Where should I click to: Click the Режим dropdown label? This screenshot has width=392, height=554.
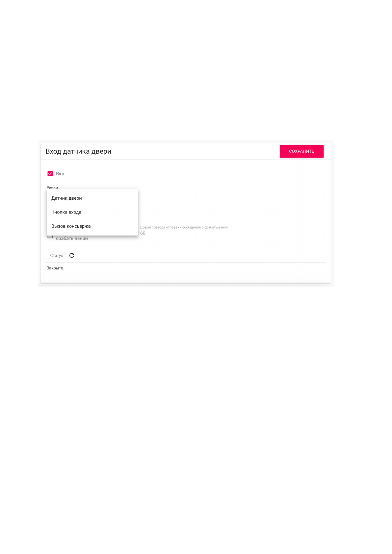(x=52, y=188)
